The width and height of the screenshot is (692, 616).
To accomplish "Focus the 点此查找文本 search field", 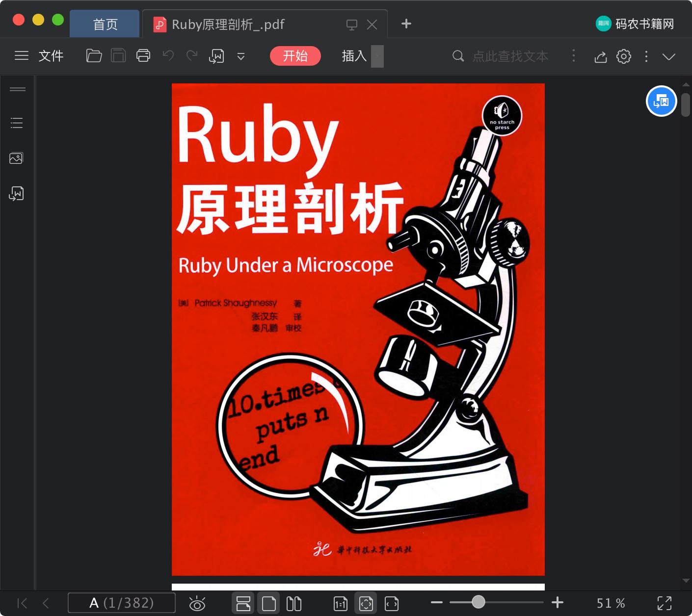I will click(510, 56).
